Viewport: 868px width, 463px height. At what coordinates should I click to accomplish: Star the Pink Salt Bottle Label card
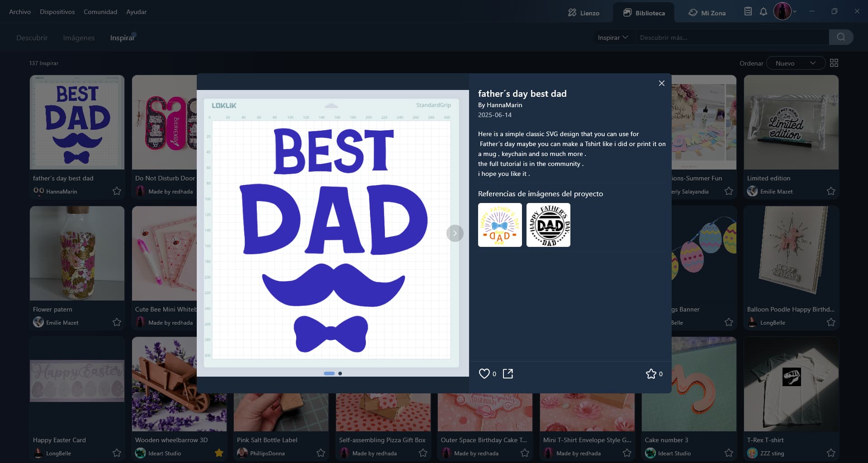(321, 453)
